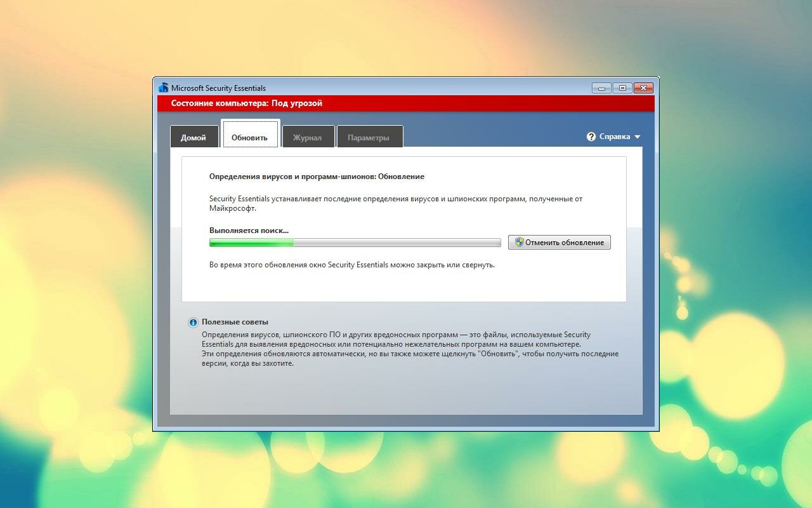Click the question mark help icon
Screen dimensions: 812x508
[591, 137]
